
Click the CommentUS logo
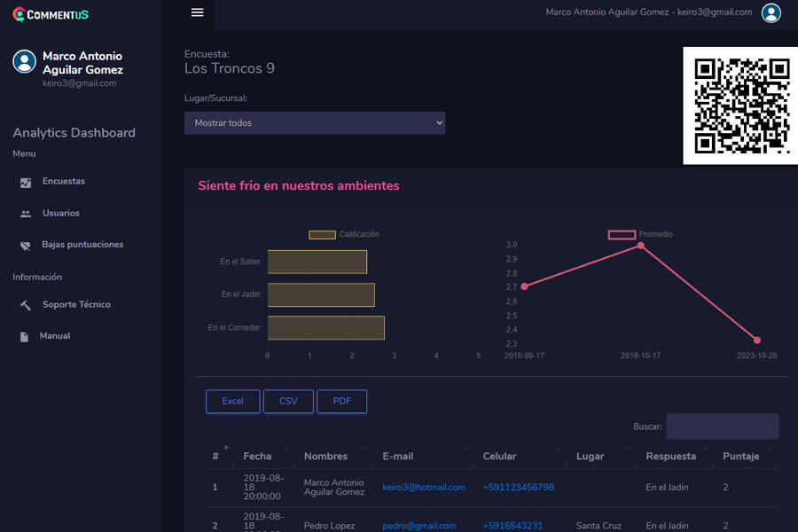tap(51, 14)
